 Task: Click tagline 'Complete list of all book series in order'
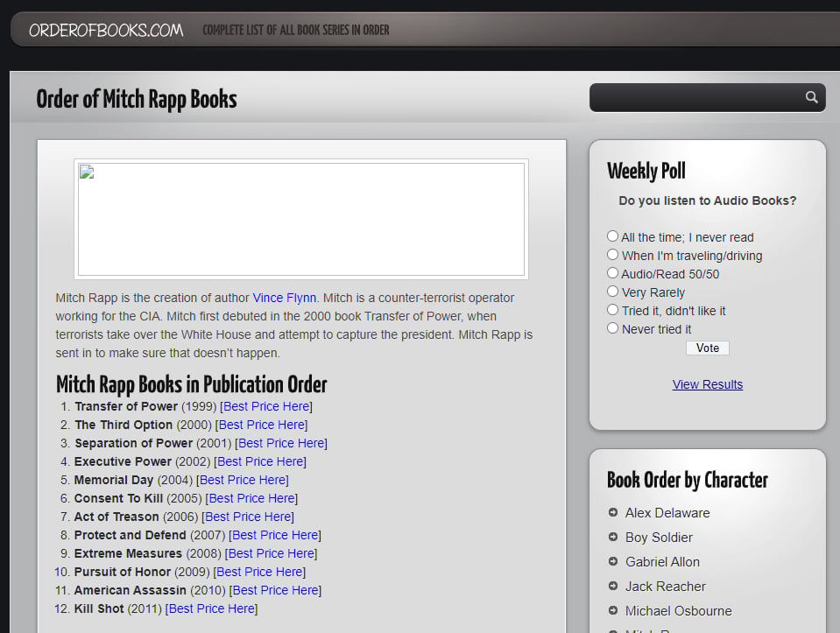[x=296, y=30]
